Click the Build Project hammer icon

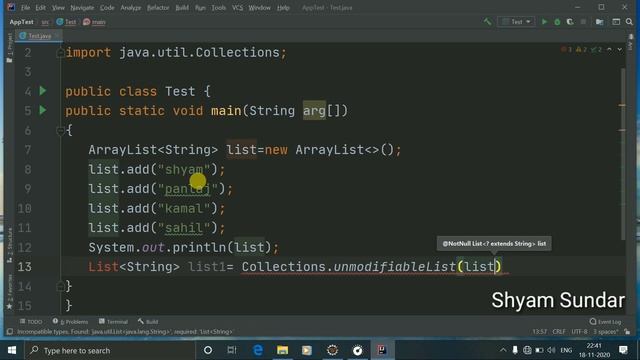487,22
